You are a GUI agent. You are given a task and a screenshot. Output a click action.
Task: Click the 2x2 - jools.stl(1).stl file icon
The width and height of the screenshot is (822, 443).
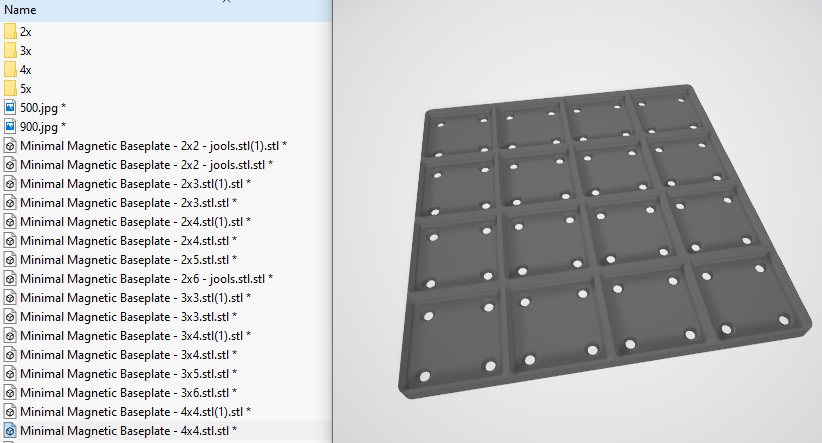point(10,145)
